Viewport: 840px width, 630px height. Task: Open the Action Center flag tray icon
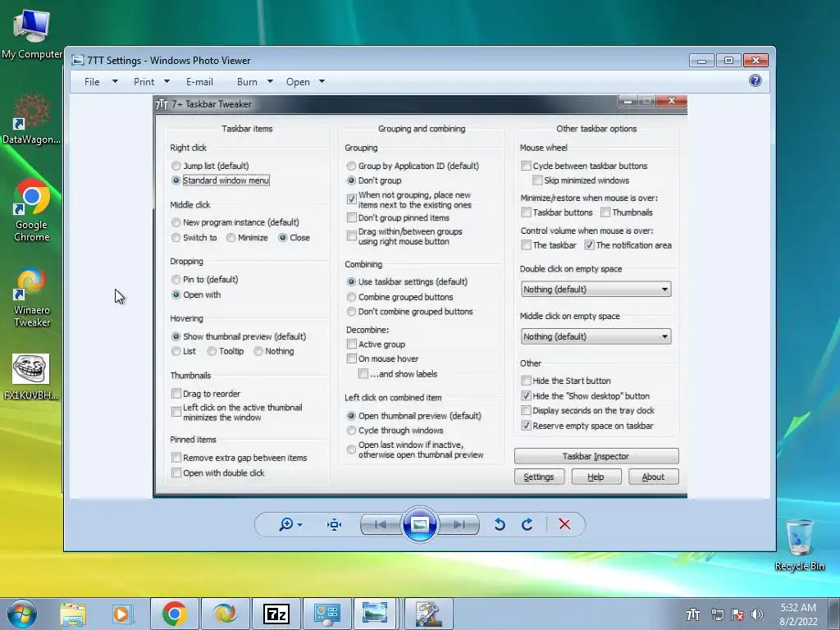[737, 614]
